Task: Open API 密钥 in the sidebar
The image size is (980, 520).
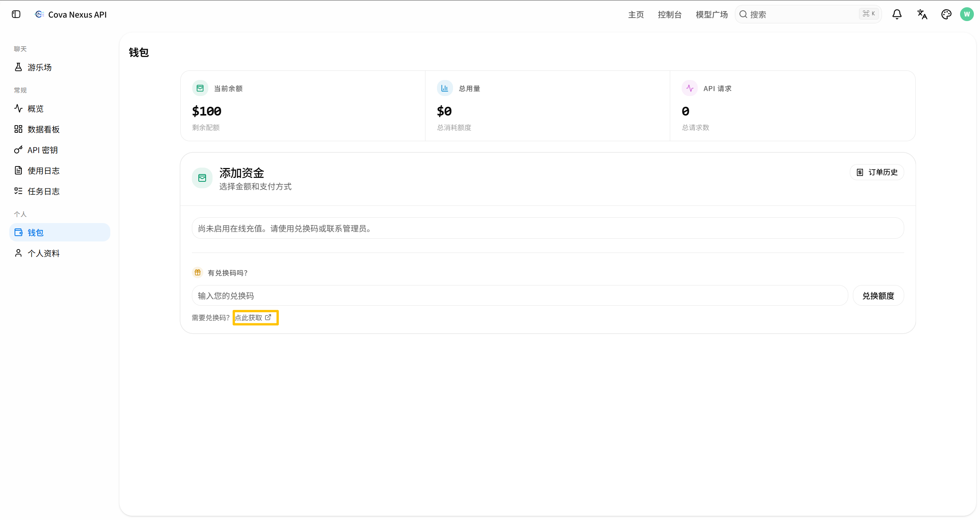Action: click(x=59, y=150)
